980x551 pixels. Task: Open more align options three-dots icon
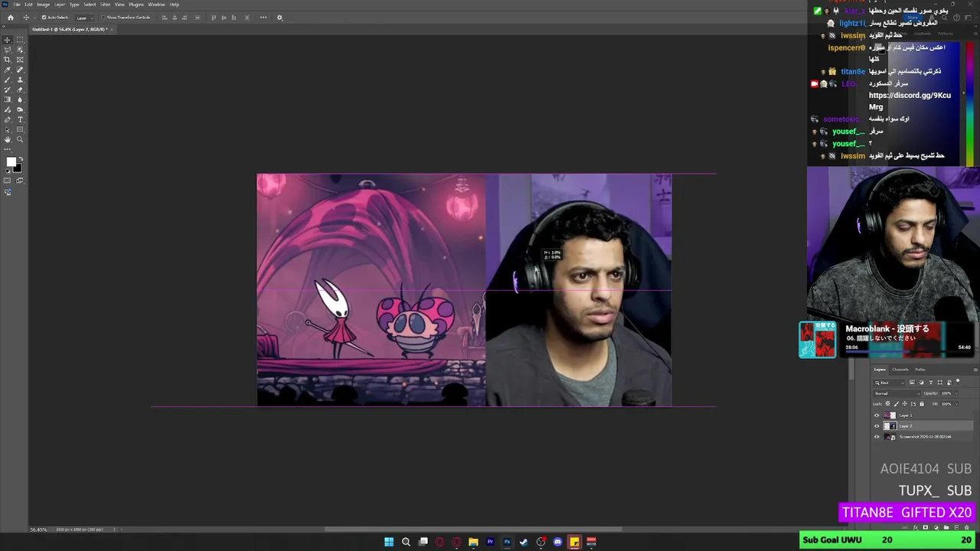point(263,18)
